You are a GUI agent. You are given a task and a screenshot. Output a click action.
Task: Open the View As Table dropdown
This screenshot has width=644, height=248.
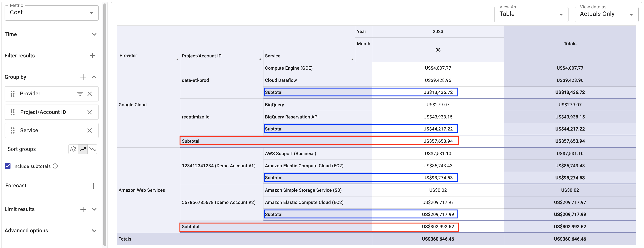(x=531, y=14)
